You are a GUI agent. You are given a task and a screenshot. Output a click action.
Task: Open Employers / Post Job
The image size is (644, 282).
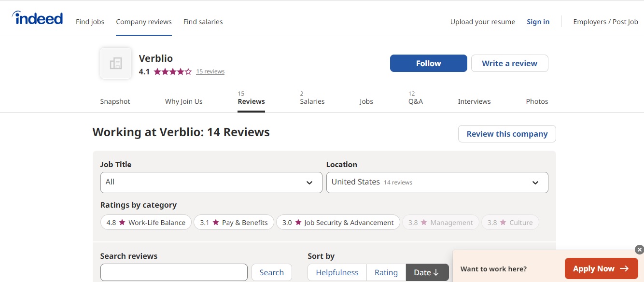(606, 22)
